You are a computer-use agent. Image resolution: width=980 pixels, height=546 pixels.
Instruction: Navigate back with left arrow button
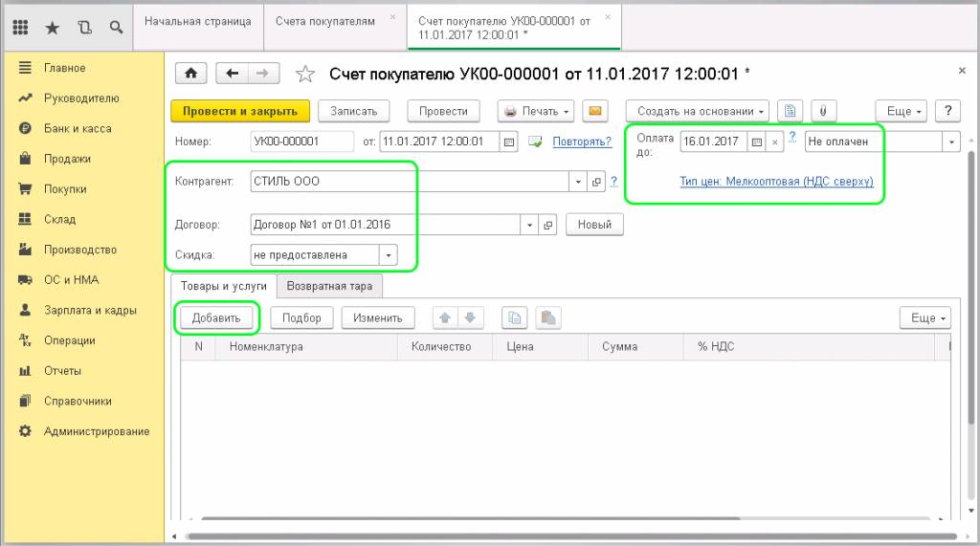(232, 74)
